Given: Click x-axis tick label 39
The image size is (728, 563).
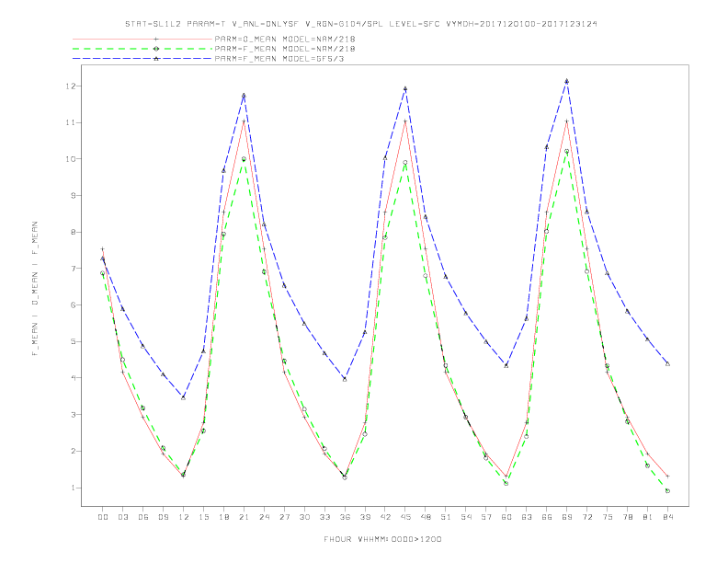Looking at the screenshot, I should 365,517.
